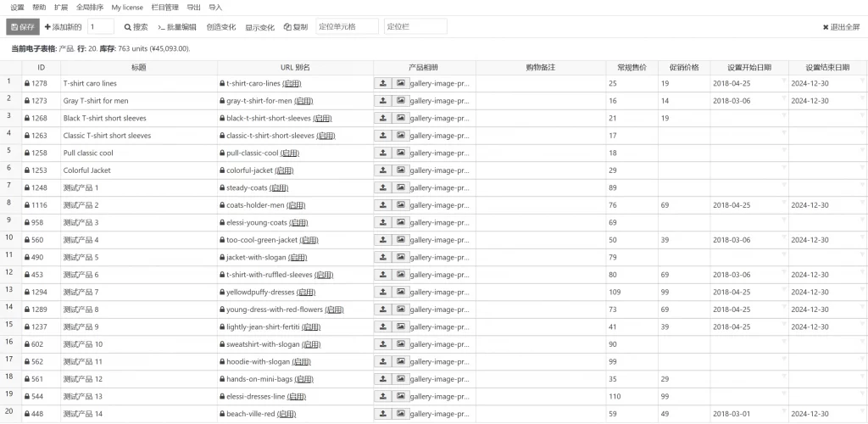
Task: Click the lock icon beside ID 1278
Action: click(x=28, y=84)
